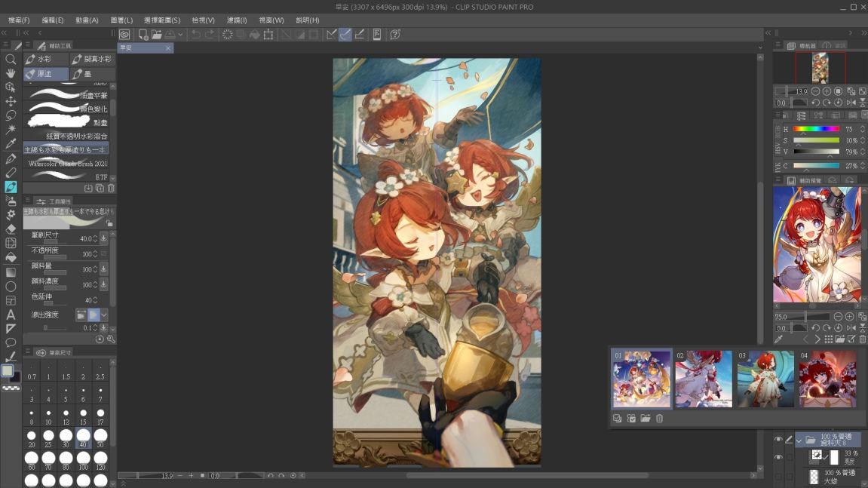Select the Operation object tool
The height and width of the screenshot is (488, 868).
click(x=11, y=87)
